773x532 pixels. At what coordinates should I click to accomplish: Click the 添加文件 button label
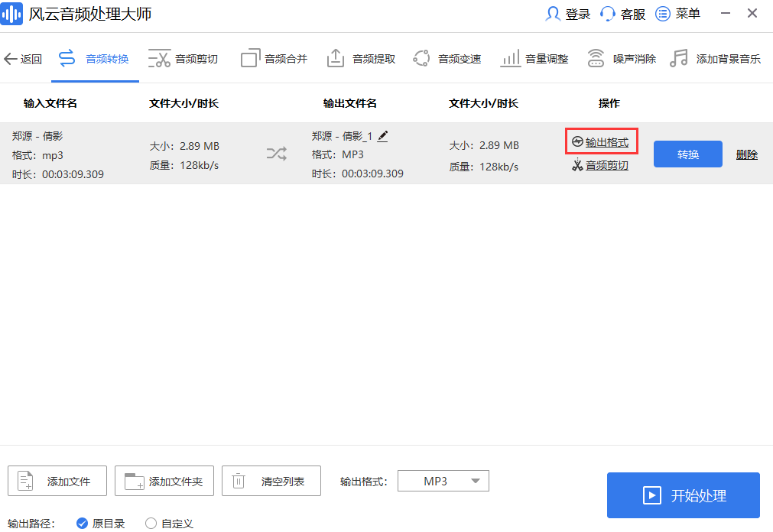[x=69, y=482]
